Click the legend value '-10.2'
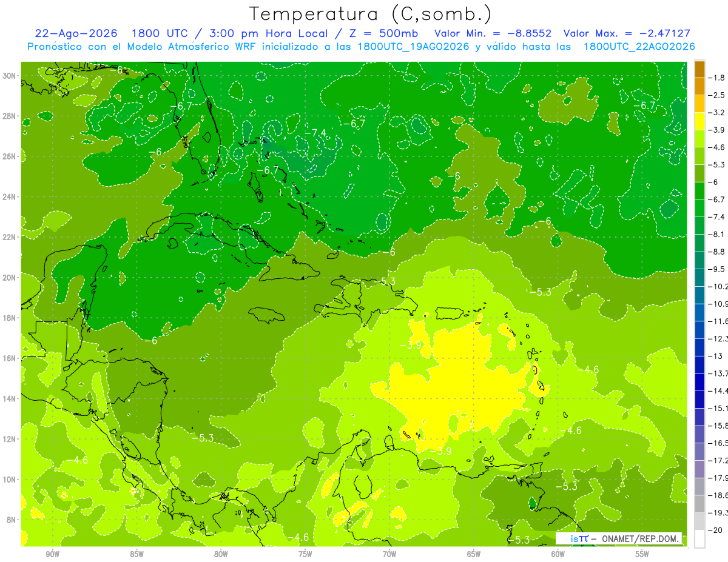Image resolution: width=728 pixels, height=562 pixels. (x=718, y=286)
